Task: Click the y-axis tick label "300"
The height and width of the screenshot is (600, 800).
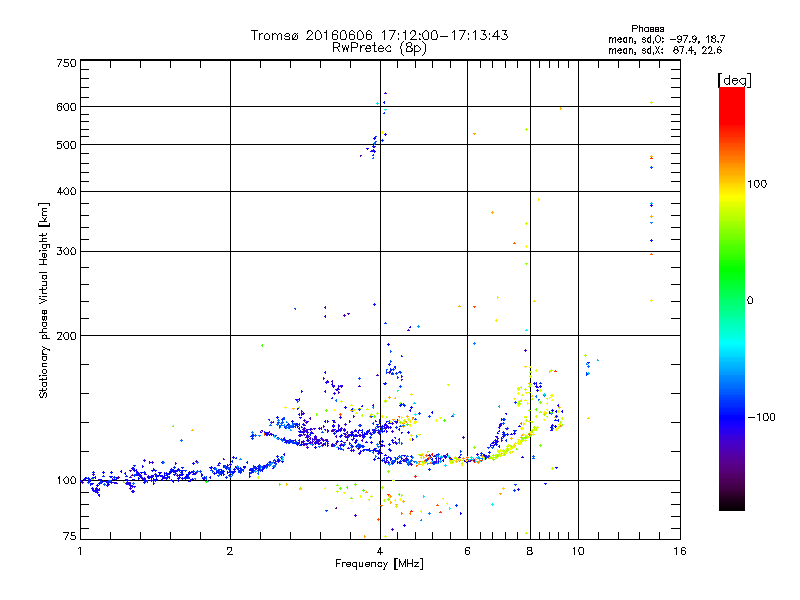Action: pyautogui.click(x=66, y=252)
